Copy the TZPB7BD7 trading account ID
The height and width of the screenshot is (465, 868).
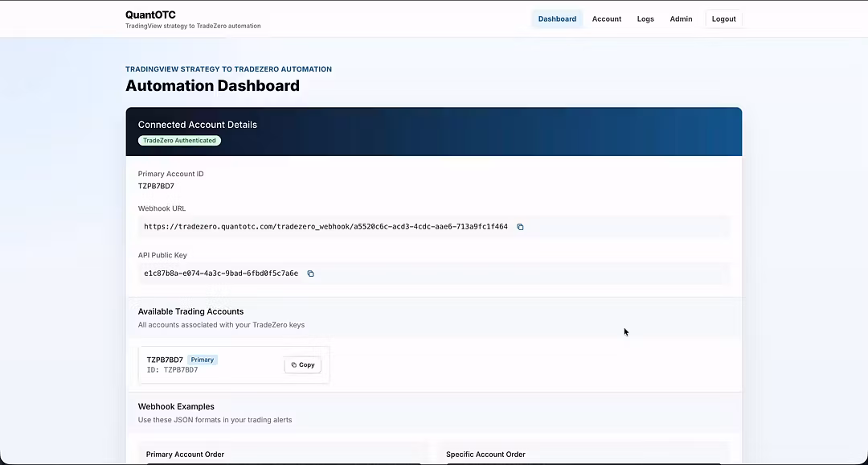pyautogui.click(x=303, y=364)
